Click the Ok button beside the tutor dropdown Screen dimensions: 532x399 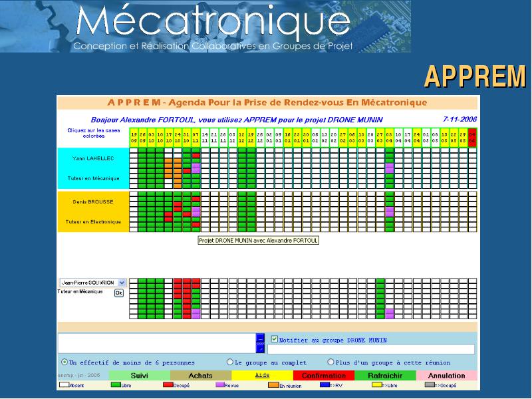(x=119, y=293)
